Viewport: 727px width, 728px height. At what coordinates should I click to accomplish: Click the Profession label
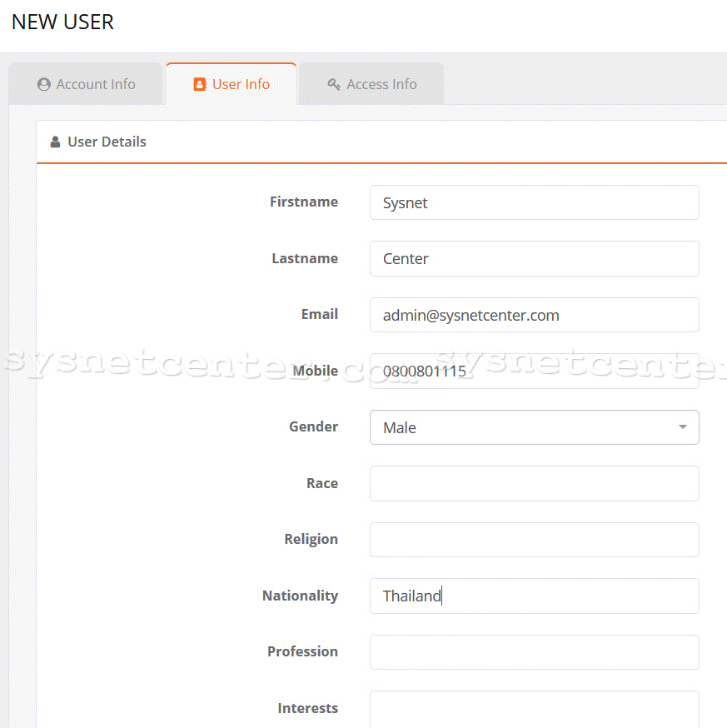click(302, 651)
